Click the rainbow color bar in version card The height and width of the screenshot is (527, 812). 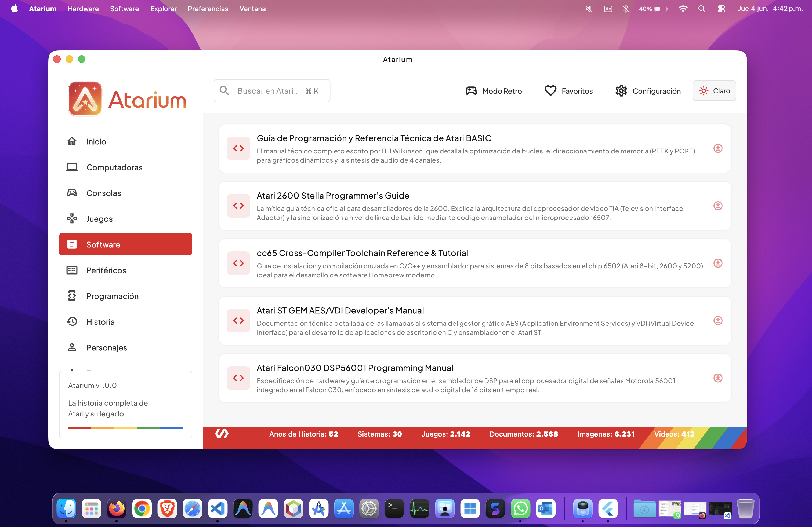(126, 428)
